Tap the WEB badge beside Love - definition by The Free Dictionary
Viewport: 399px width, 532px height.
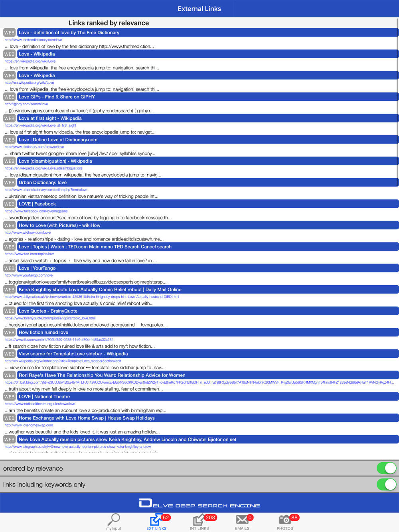point(9,33)
